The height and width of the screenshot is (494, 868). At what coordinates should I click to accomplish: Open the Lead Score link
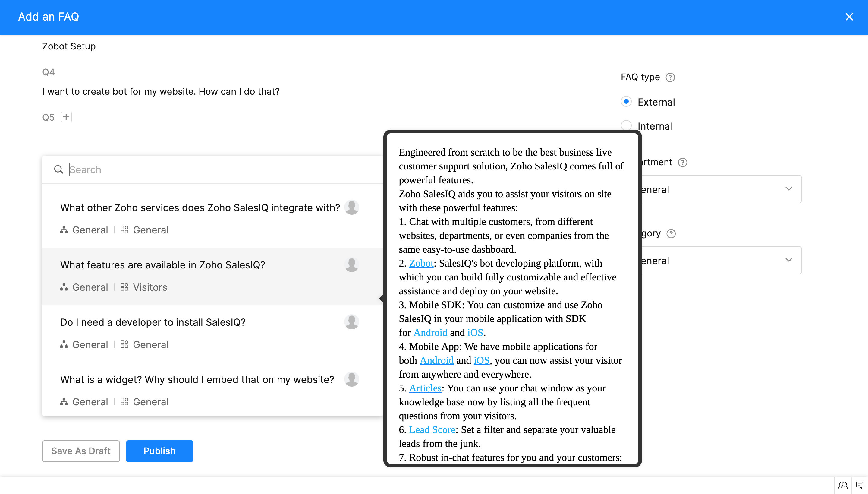[x=432, y=430]
